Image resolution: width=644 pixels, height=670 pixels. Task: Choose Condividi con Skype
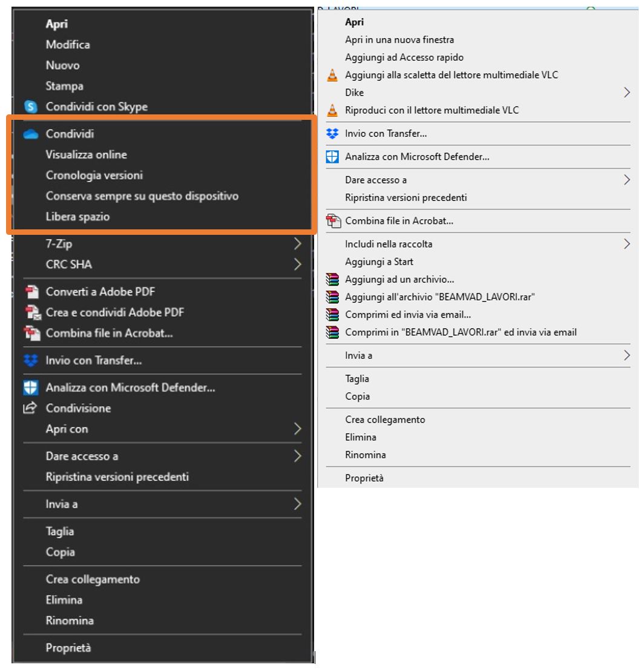(97, 107)
